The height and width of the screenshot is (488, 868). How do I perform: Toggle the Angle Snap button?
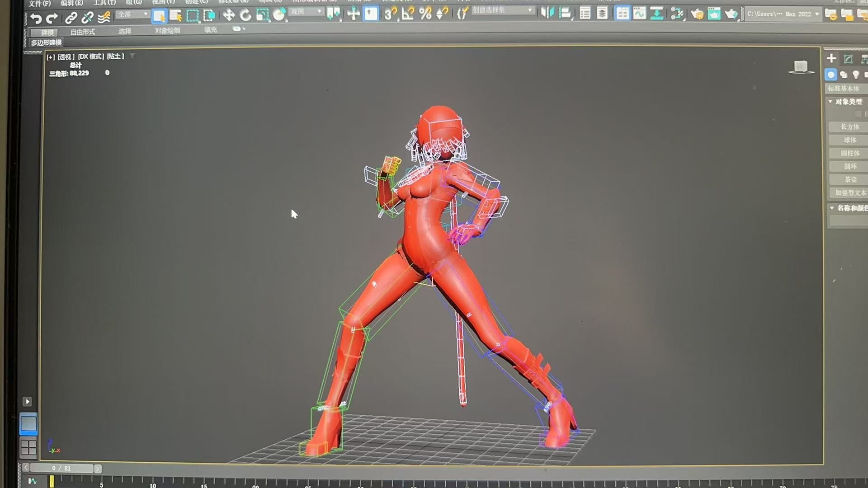pos(408,14)
